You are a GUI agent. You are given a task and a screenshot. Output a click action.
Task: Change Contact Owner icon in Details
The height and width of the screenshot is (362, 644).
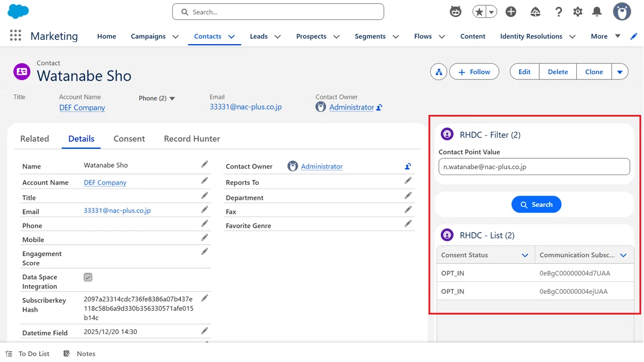(x=408, y=166)
